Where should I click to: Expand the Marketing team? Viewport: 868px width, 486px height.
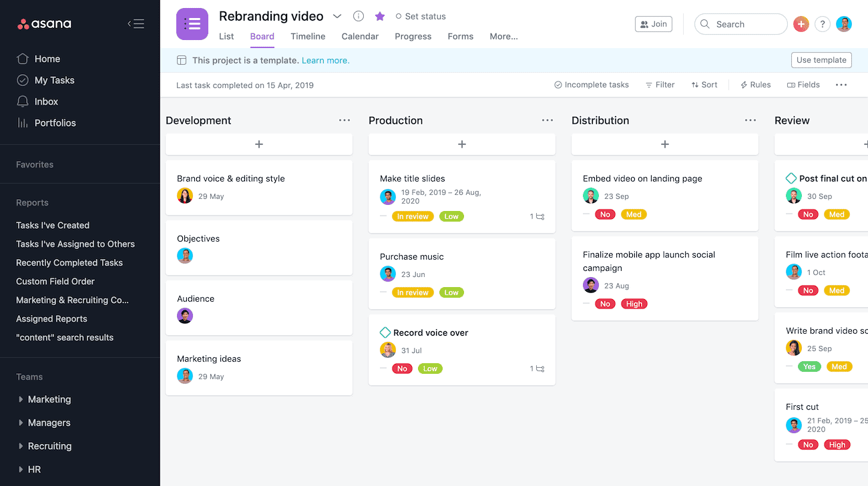(x=21, y=399)
